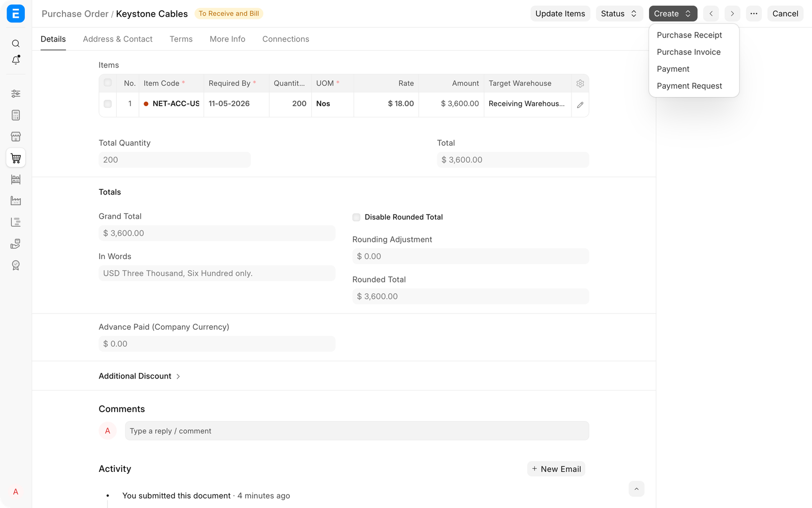Click the user avatar at sidebar bottom
Viewport: 812px width, 508px height.
point(16,492)
